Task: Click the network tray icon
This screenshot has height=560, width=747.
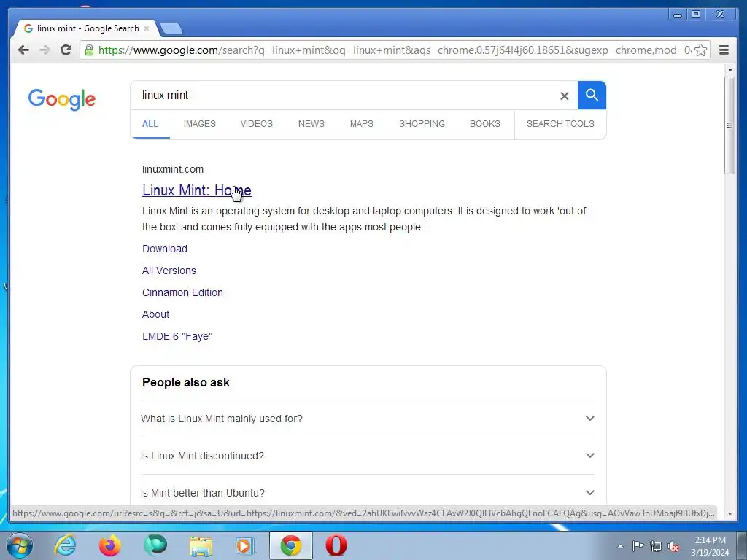Action: (656, 546)
